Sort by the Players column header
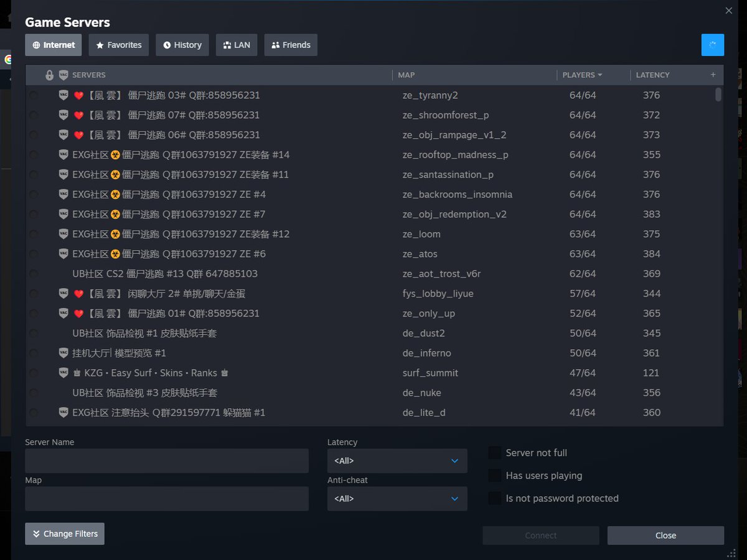Image resolution: width=747 pixels, height=560 pixels. tap(582, 75)
